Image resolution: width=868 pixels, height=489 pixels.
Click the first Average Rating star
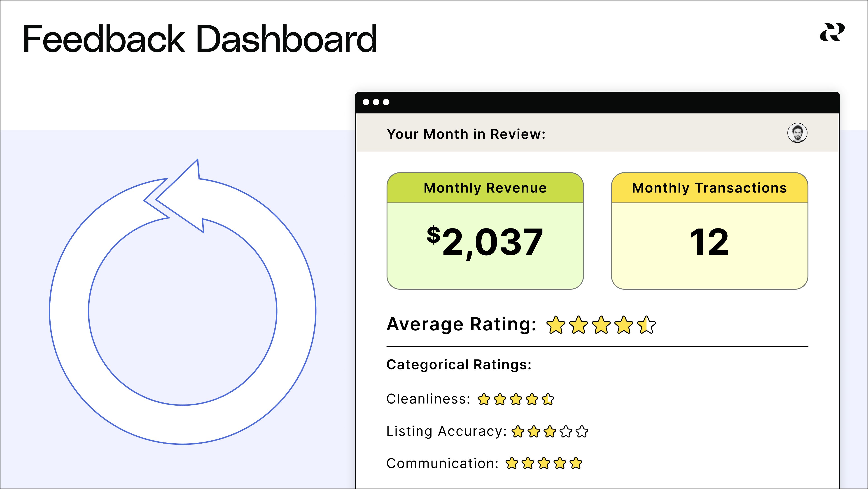click(556, 325)
